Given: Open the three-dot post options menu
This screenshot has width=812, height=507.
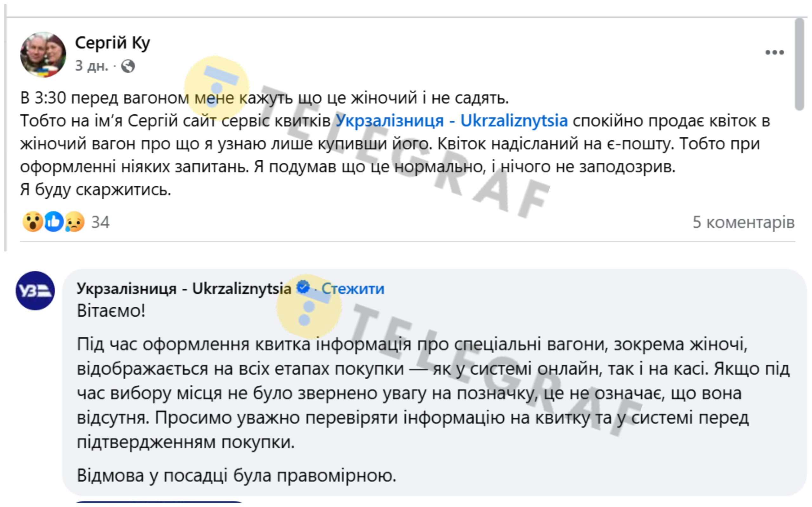Looking at the screenshot, I should point(775,52).
